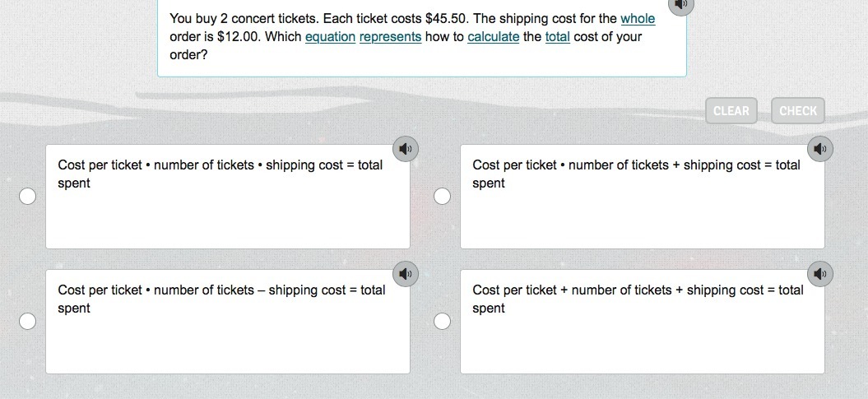Click the answer card subtracting shipping cost
This screenshot has width=868, height=399.
point(227,329)
